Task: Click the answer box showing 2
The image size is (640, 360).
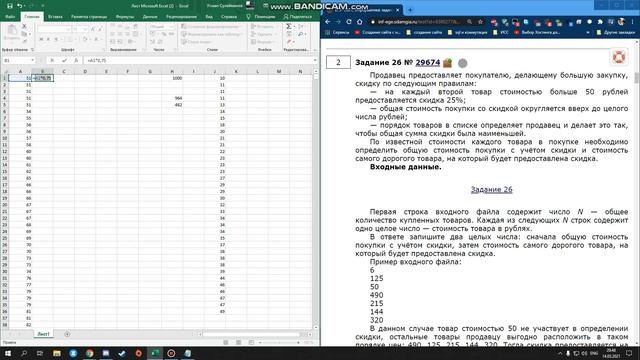Action: pyautogui.click(x=338, y=62)
